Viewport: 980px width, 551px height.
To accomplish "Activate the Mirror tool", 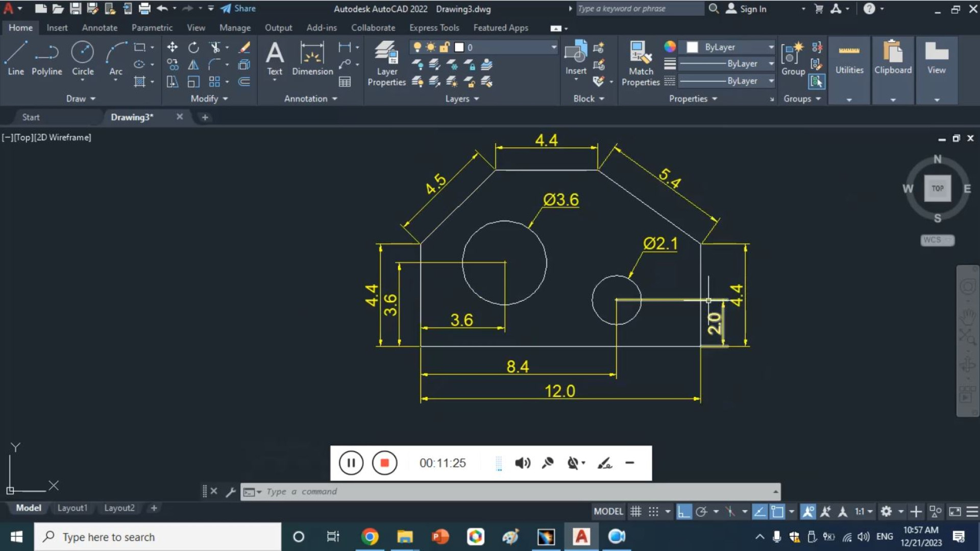I will coord(193,65).
